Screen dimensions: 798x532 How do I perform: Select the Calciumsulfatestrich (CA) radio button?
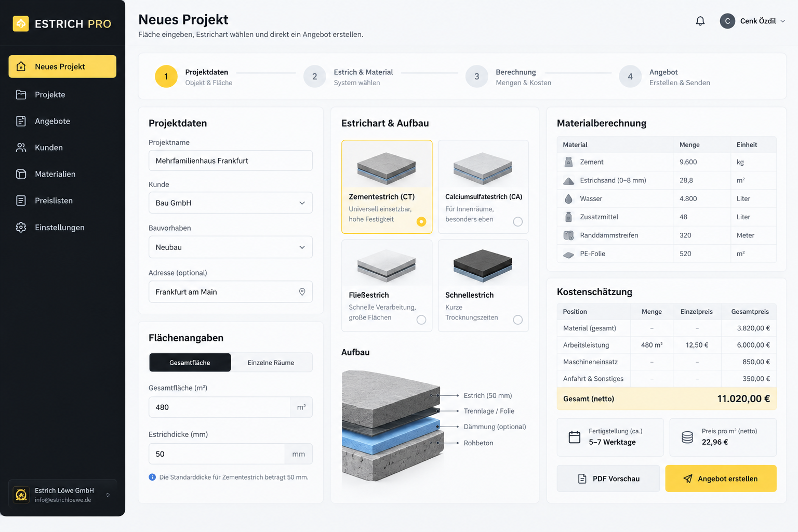click(x=518, y=222)
